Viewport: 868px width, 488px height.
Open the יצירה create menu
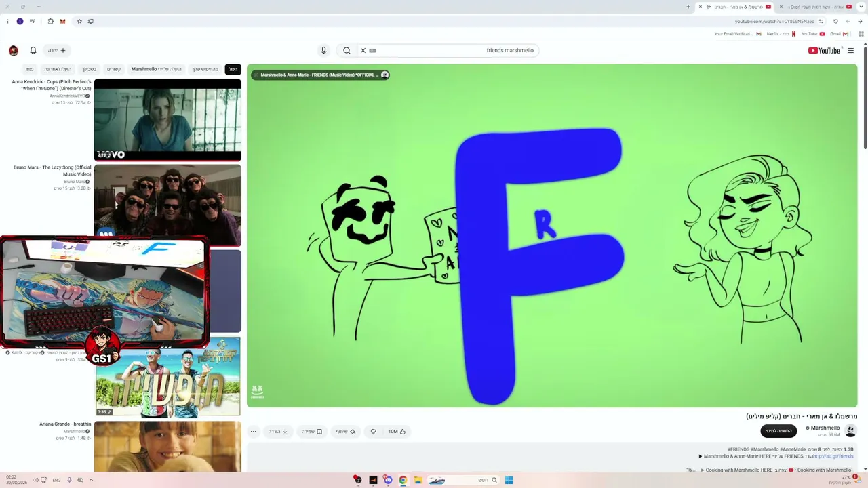57,50
